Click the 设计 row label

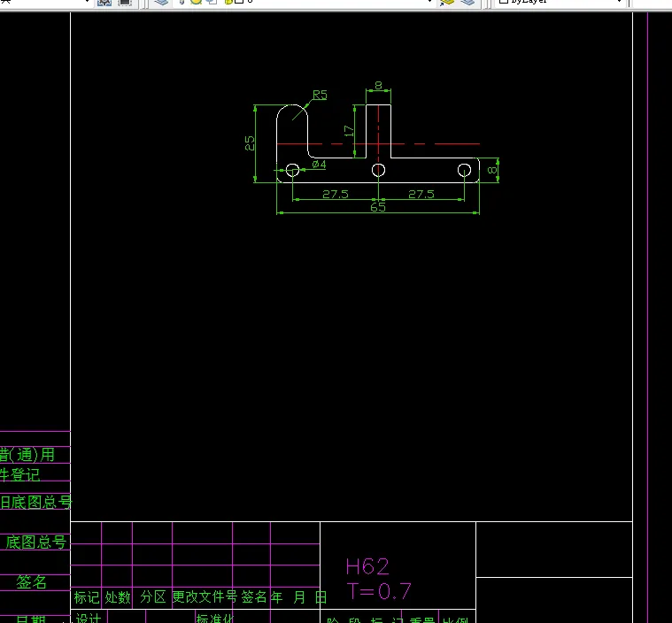pyautogui.click(x=89, y=619)
